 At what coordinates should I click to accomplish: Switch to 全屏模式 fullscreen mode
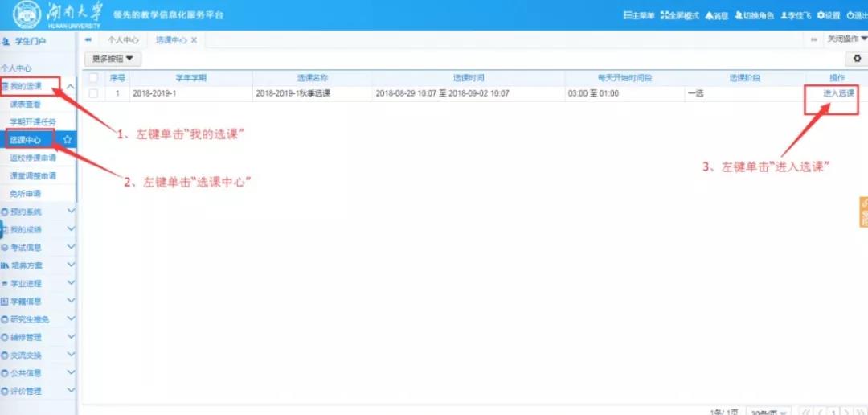(x=663, y=15)
